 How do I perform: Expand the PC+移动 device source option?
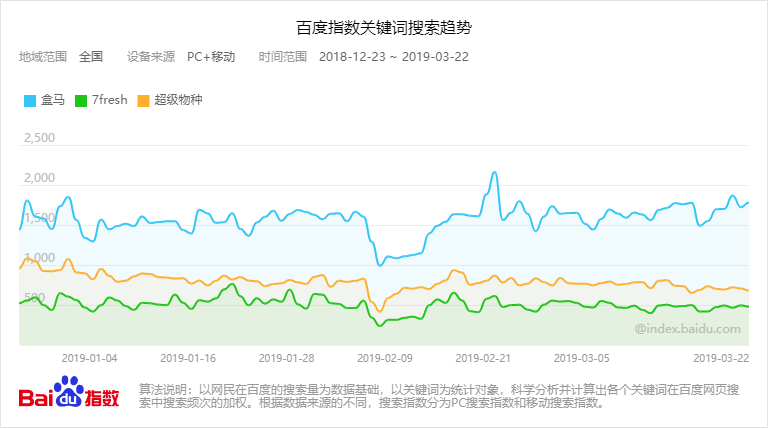(x=211, y=56)
